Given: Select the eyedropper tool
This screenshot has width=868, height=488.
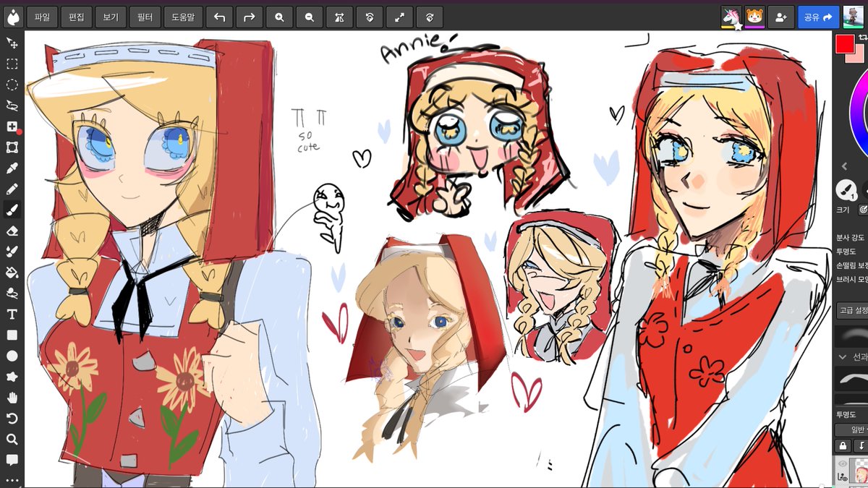Looking at the screenshot, I should (12, 168).
